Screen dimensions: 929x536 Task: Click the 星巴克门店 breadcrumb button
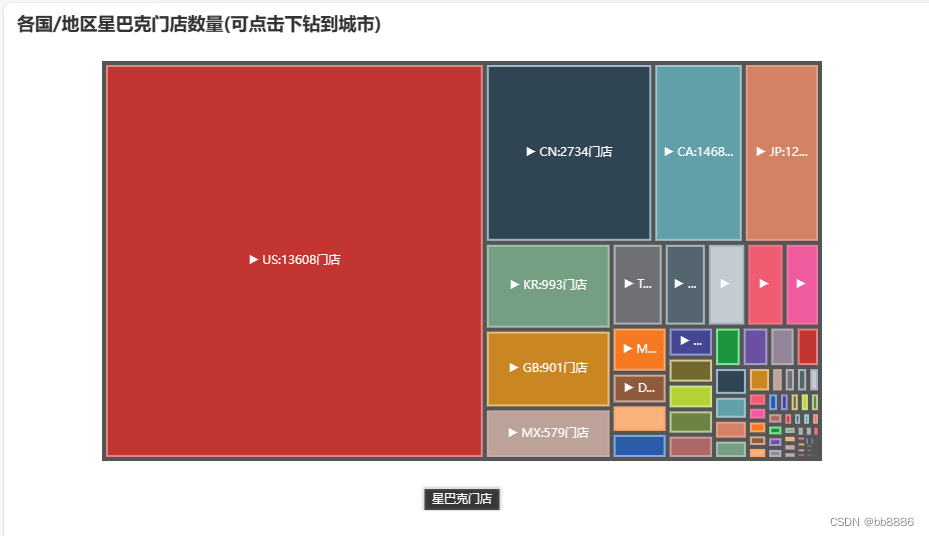[462, 499]
